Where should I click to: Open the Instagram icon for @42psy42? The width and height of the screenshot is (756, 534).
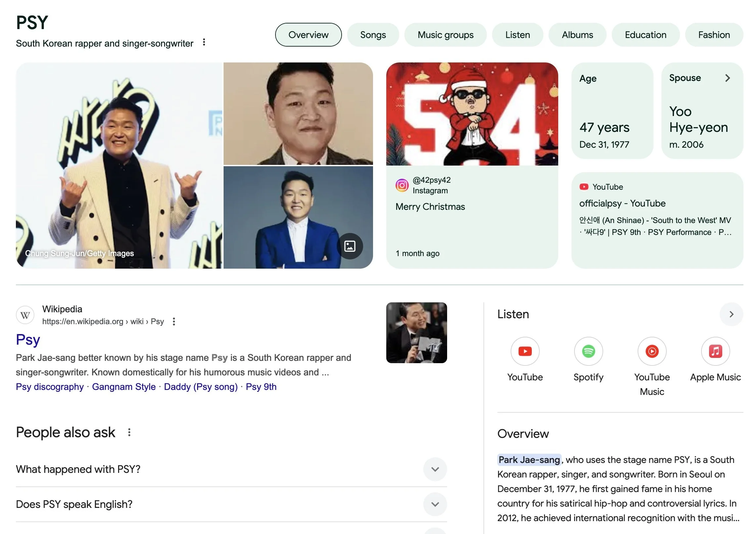pos(402,185)
